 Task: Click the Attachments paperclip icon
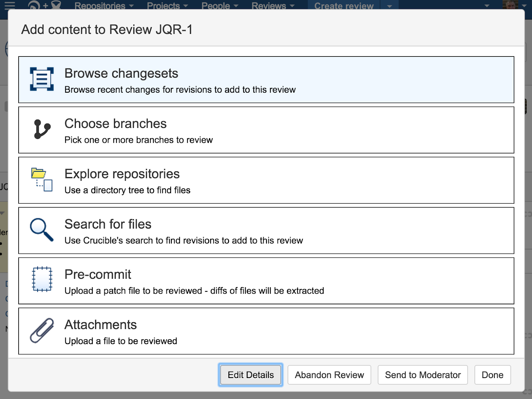coord(42,330)
